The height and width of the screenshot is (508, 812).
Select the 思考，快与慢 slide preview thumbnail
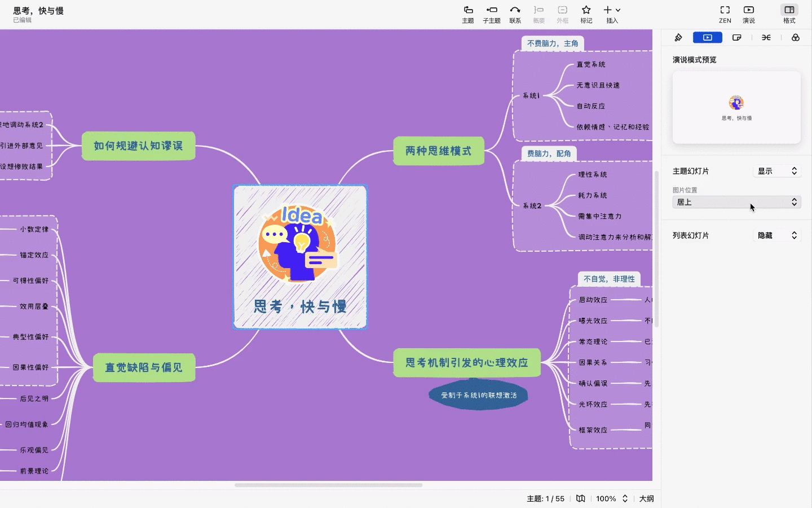(736, 107)
